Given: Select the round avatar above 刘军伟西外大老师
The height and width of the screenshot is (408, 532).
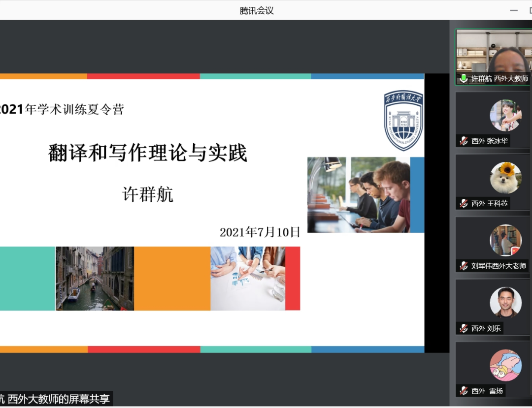Looking at the screenshot, I should 505,240.
